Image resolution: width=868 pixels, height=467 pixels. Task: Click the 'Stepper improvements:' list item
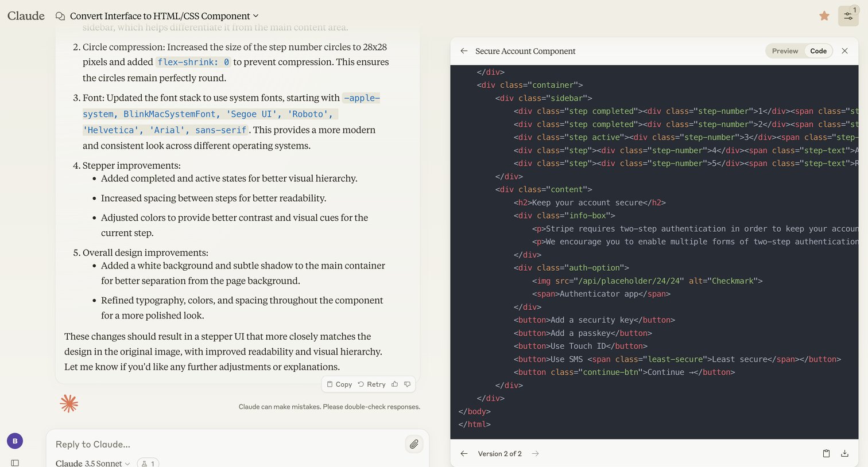coord(131,165)
